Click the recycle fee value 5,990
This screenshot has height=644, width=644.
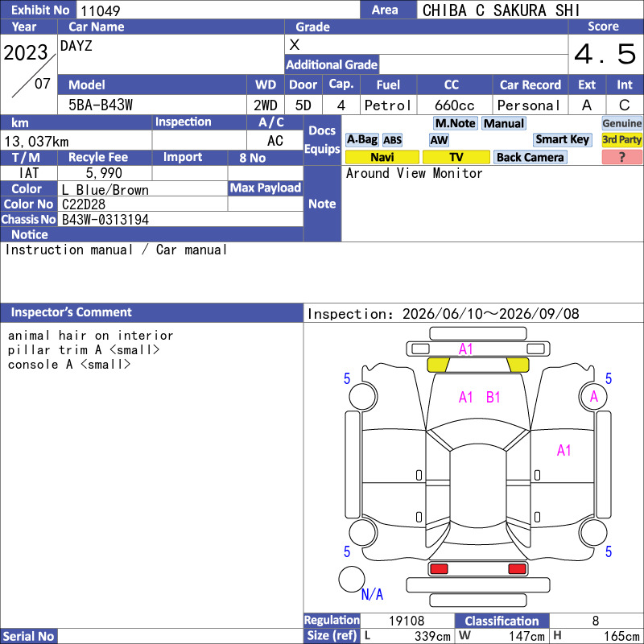(105, 173)
